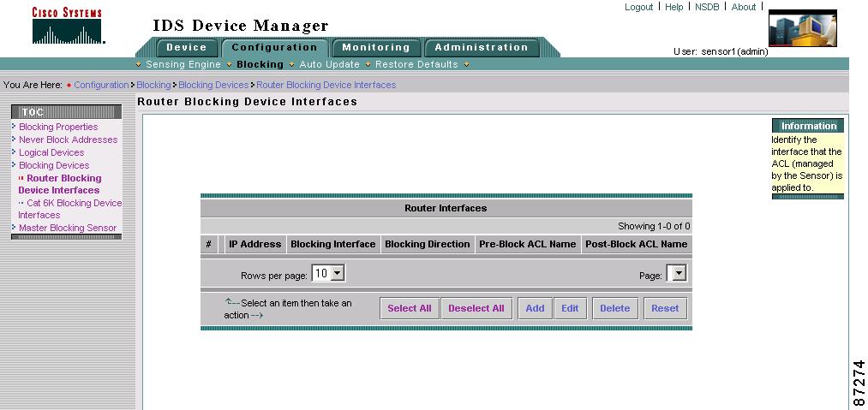Click Blocking in the breadcrumb
The image size is (868, 410).
153,85
